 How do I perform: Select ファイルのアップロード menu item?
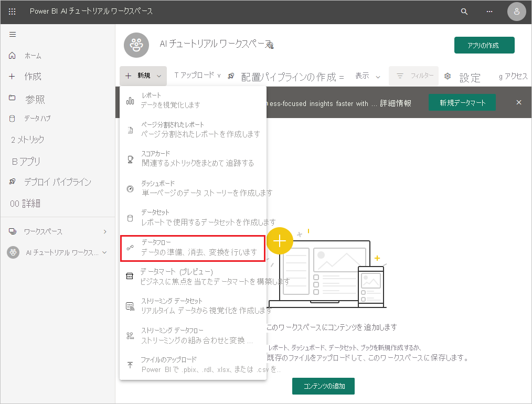(193, 365)
